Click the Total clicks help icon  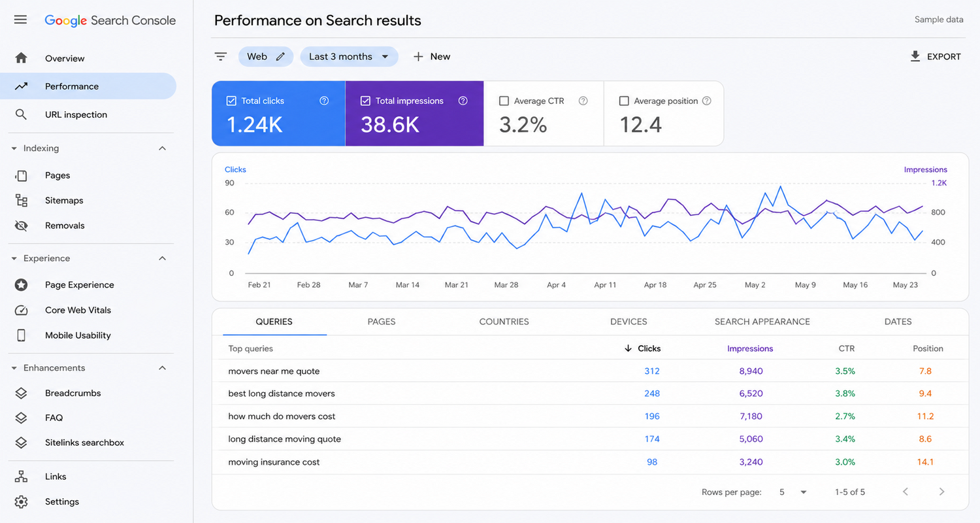coord(324,101)
